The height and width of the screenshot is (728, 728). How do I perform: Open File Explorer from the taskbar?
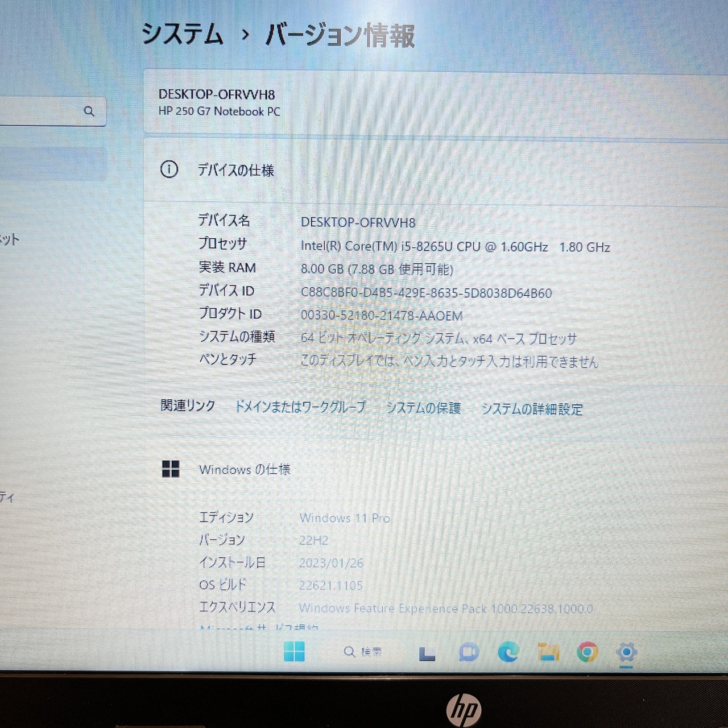coord(548,652)
